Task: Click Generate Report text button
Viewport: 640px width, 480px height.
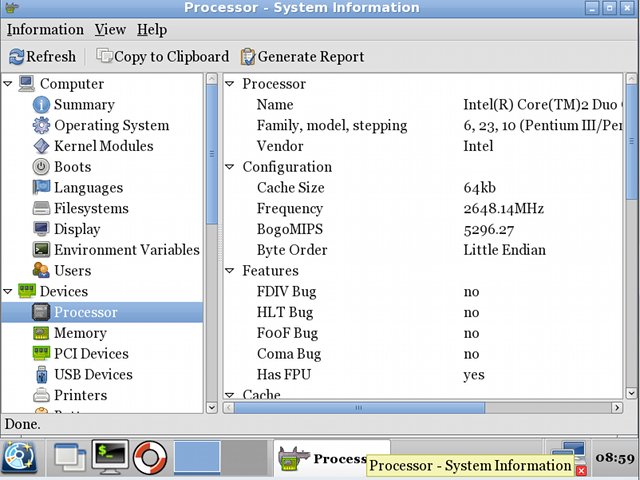Action: coord(311,56)
